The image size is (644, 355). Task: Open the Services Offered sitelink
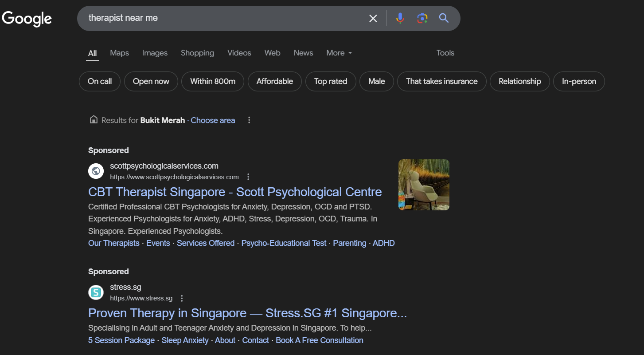[206, 243]
